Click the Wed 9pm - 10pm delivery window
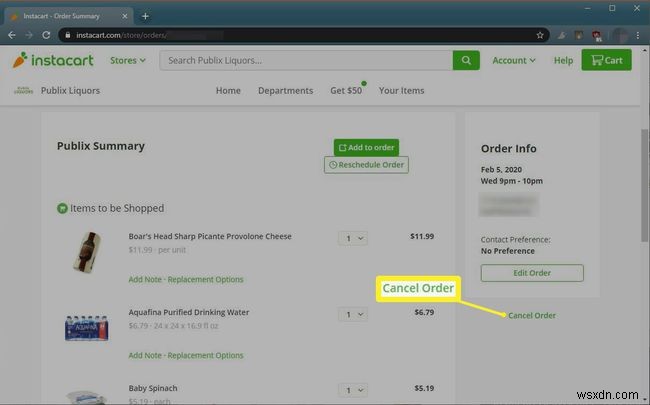This screenshot has height=405, width=650. [512, 181]
